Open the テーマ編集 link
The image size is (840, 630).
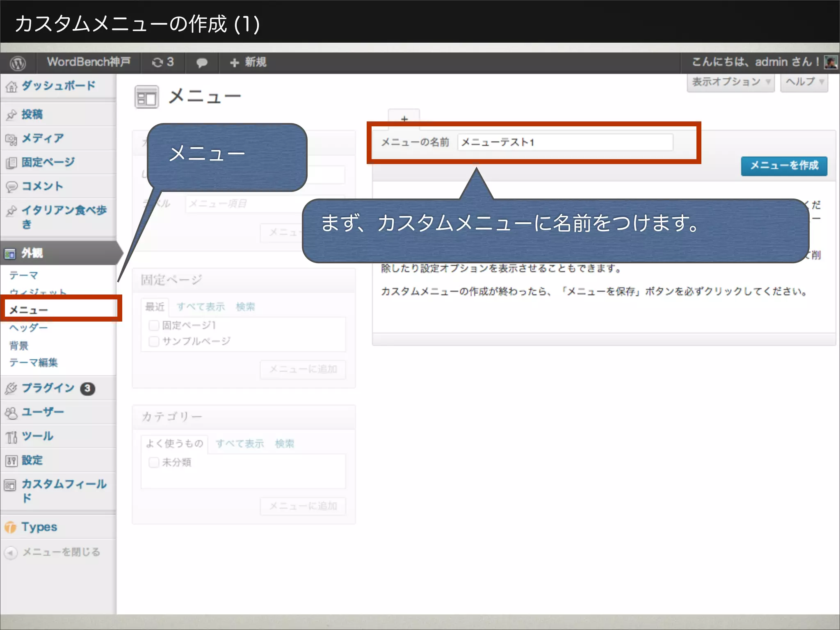34,363
